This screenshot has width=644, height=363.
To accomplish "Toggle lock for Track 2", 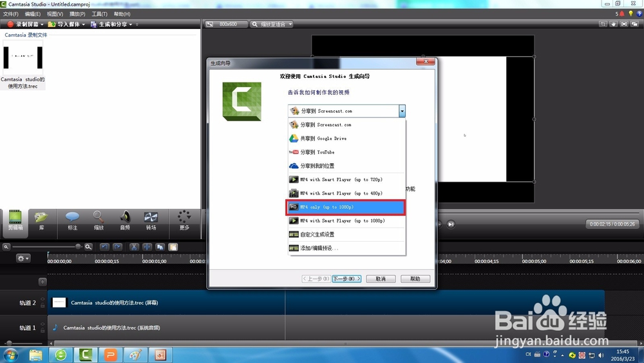I will 43,306.
